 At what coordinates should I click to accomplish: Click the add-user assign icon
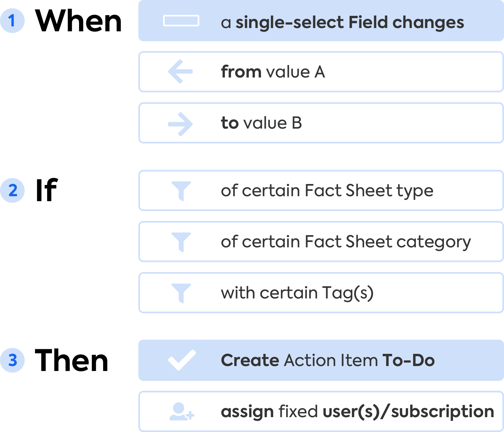point(182,412)
